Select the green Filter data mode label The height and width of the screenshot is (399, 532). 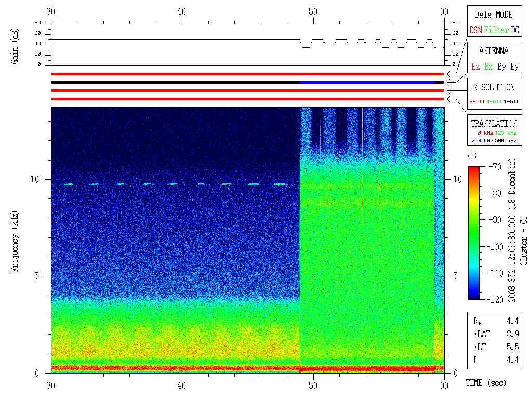pos(496,31)
